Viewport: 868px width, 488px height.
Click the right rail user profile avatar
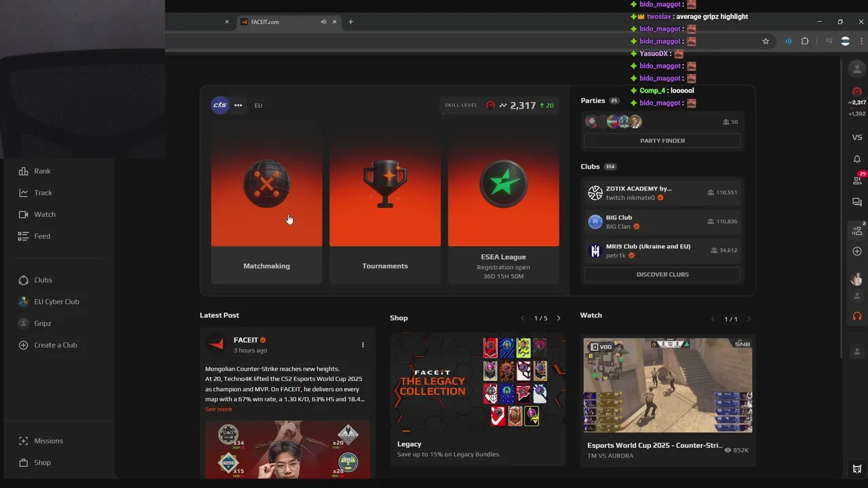[857, 68]
